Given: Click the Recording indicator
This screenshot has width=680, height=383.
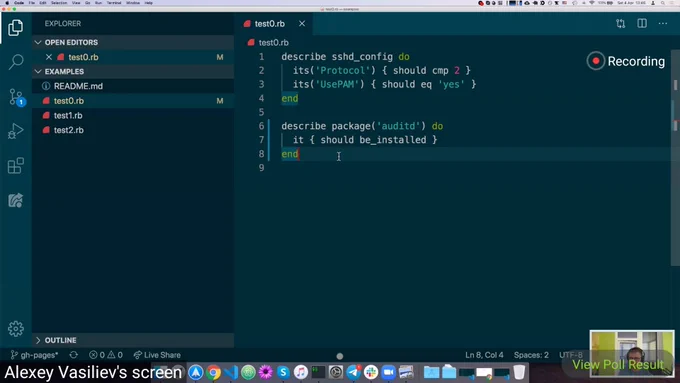Looking at the screenshot, I should point(626,61).
